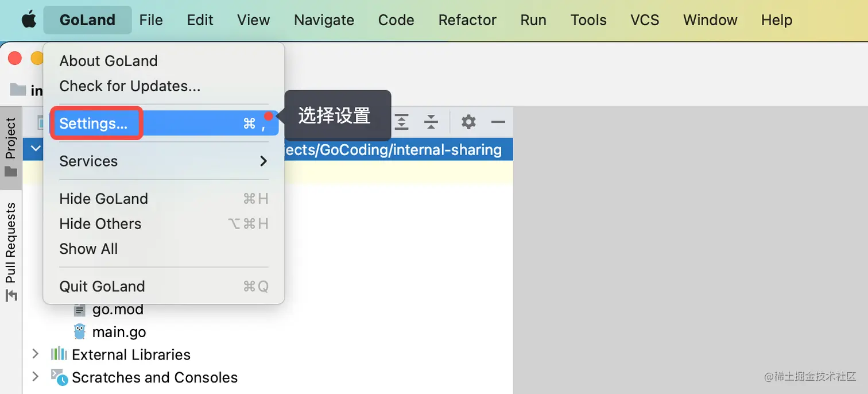The image size is (868, 394).
Task: Click Expand All icon in Project toolbar
Action: [401, 122]
